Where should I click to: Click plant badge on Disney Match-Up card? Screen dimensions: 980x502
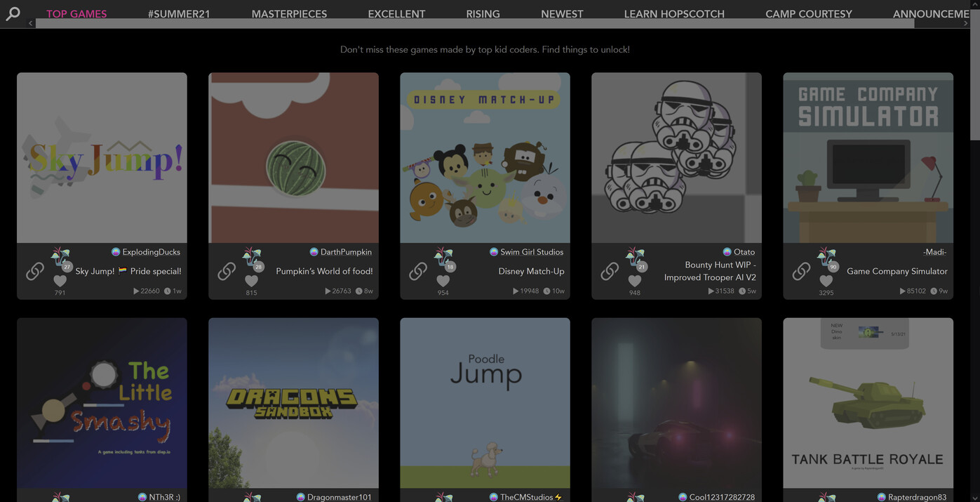(444, 258)
